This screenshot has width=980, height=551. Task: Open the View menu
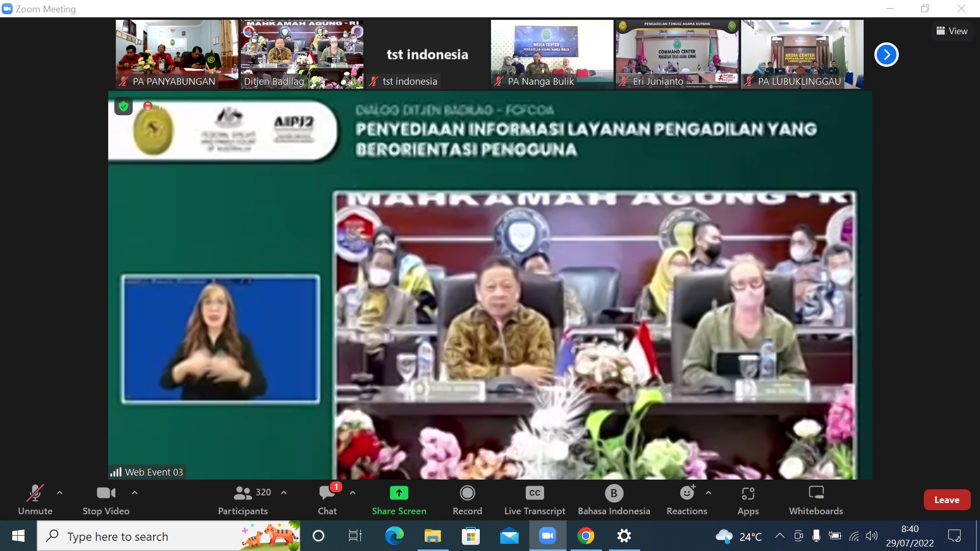[x=952, y=31]
